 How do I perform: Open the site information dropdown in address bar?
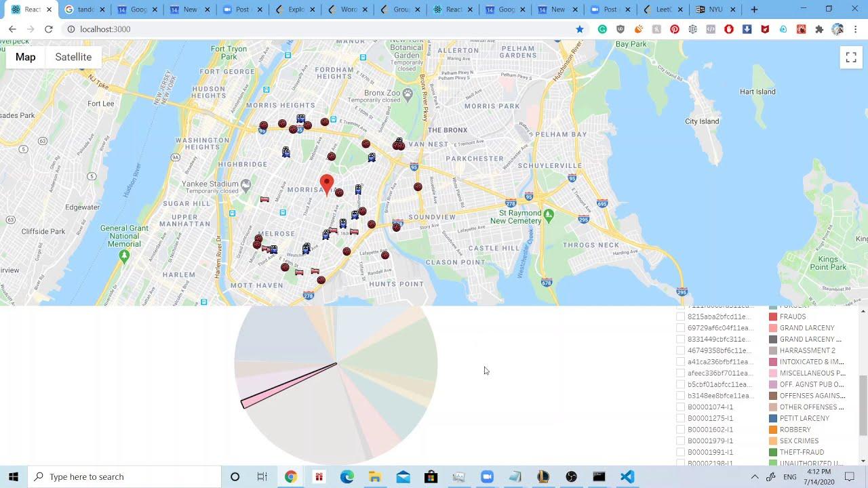pos(71,29)
